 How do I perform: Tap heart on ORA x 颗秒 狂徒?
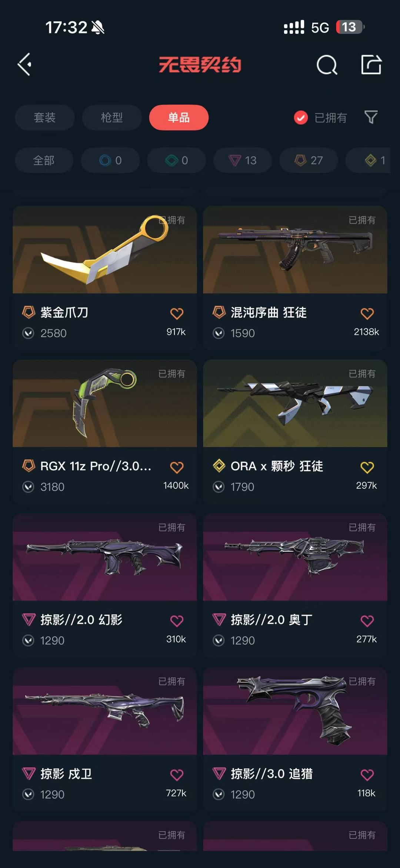[x=367, y=467]
